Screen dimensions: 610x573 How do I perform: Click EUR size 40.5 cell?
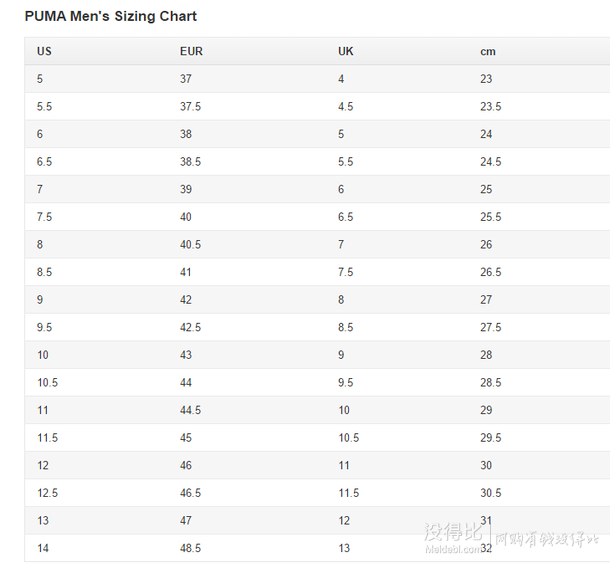(190, 245)
